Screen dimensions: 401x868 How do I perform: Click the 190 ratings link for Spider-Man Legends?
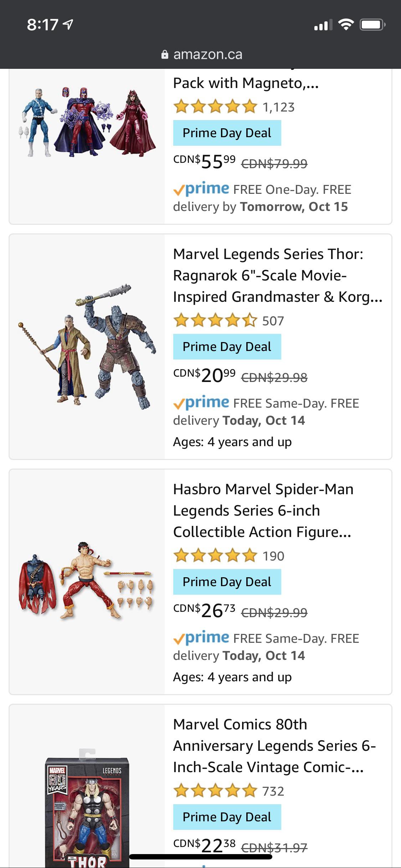click(273, 556)
